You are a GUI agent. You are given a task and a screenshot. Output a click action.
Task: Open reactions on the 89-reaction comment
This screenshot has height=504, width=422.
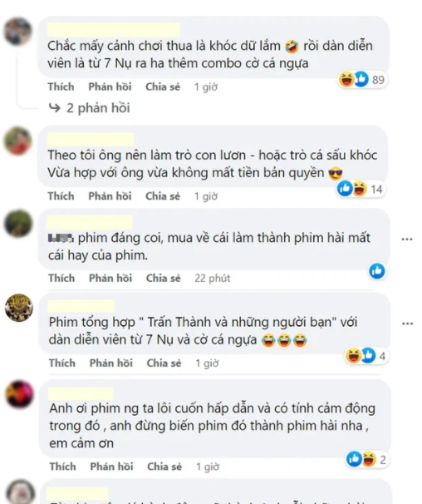pyautogui.click(x=362, y=79)
